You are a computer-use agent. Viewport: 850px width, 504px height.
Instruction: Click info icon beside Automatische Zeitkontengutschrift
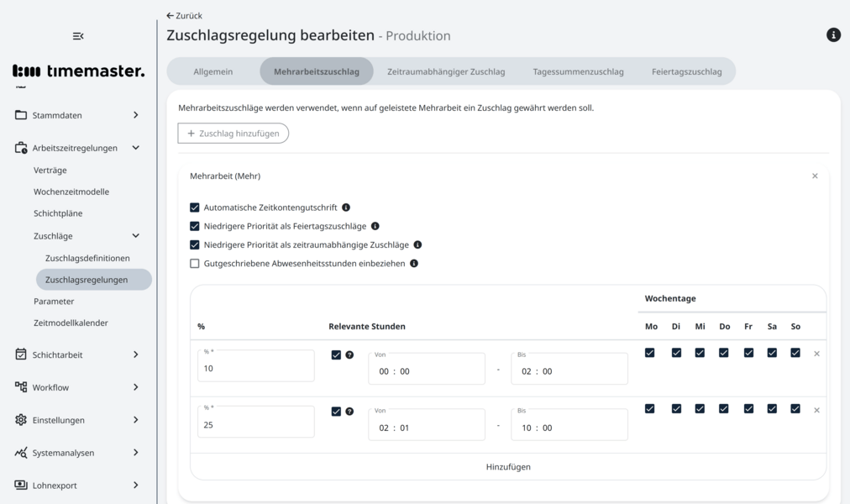click(346, 207)
